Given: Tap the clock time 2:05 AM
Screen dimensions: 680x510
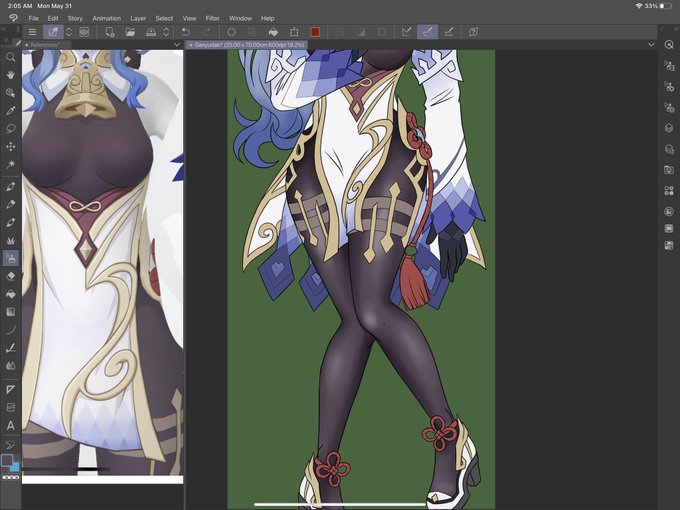Looking at the screenshot, I should point(20,6).
